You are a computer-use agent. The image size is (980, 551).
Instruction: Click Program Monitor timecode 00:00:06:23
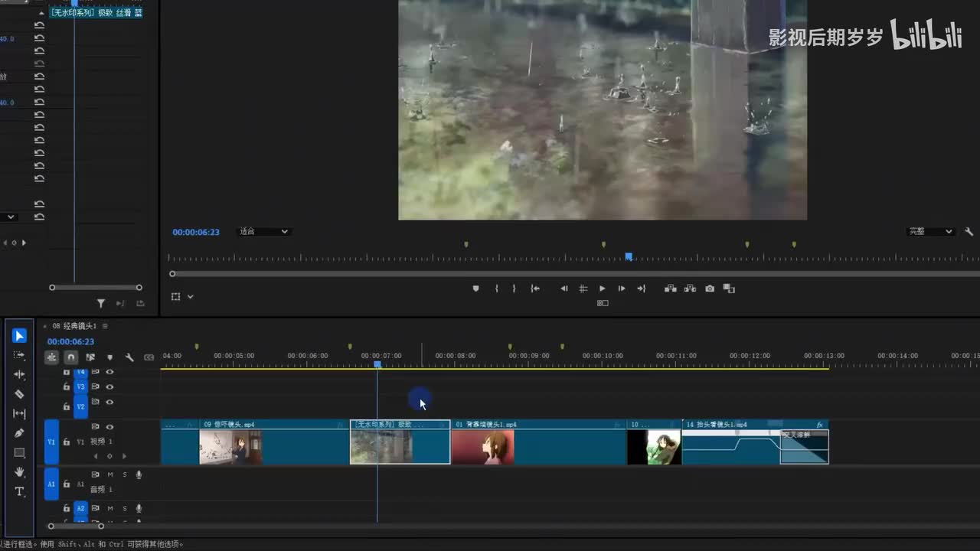pos(196,232)
